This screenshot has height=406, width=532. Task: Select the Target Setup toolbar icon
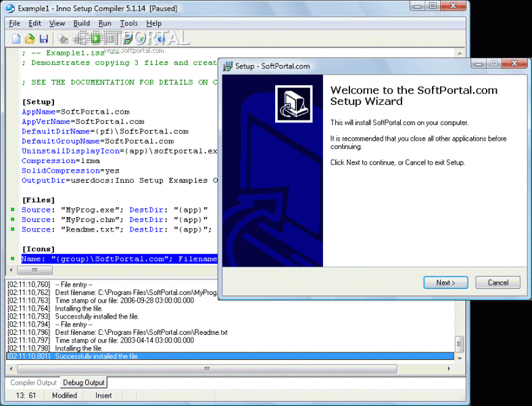tap(128, 39)
